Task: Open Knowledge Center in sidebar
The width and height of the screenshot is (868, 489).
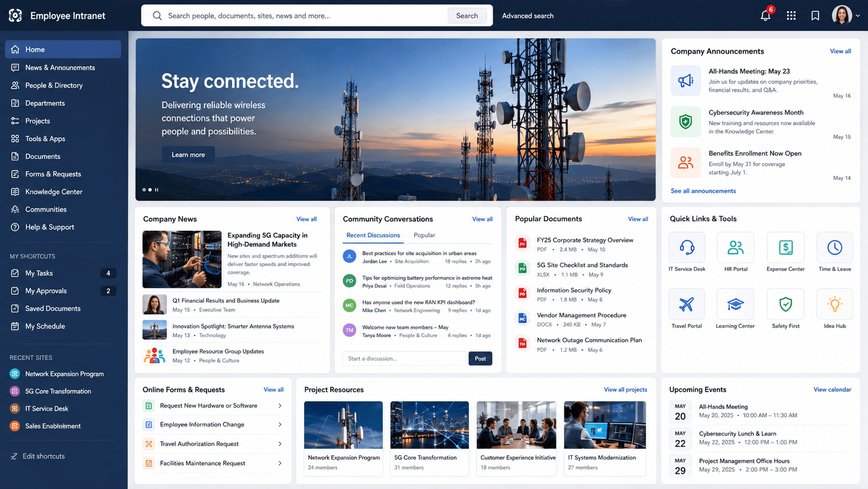Action: coord(63,192)
